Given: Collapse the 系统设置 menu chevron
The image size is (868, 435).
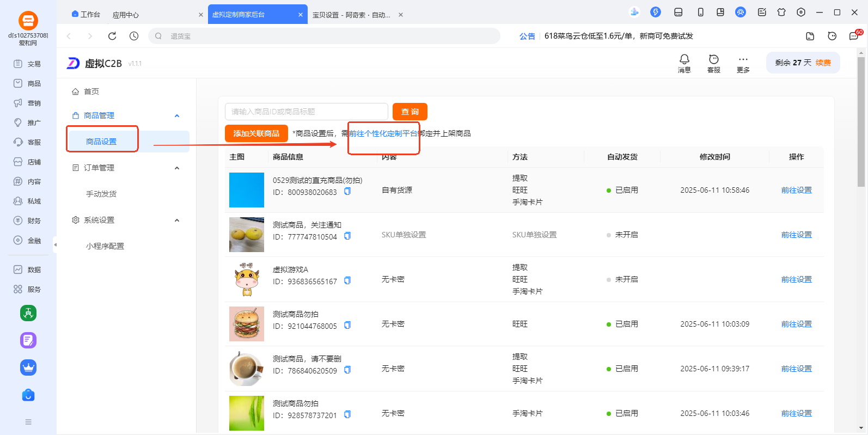Looking at the screenshot, I should 177,220.
